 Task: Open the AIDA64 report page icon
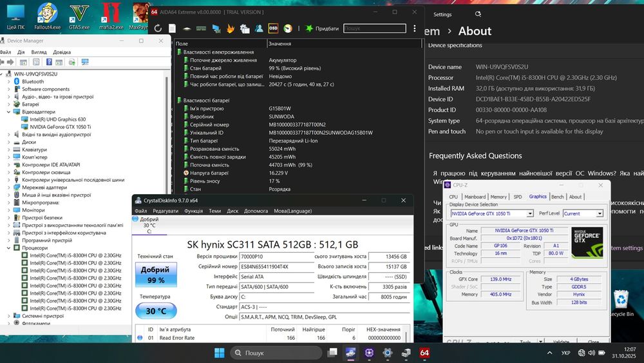(172, 28)
